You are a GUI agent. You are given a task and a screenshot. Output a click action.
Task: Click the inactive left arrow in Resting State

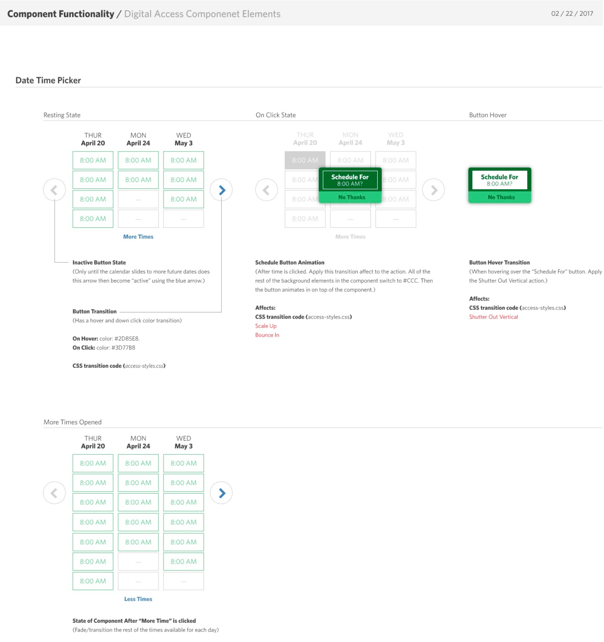pos(54,190)
